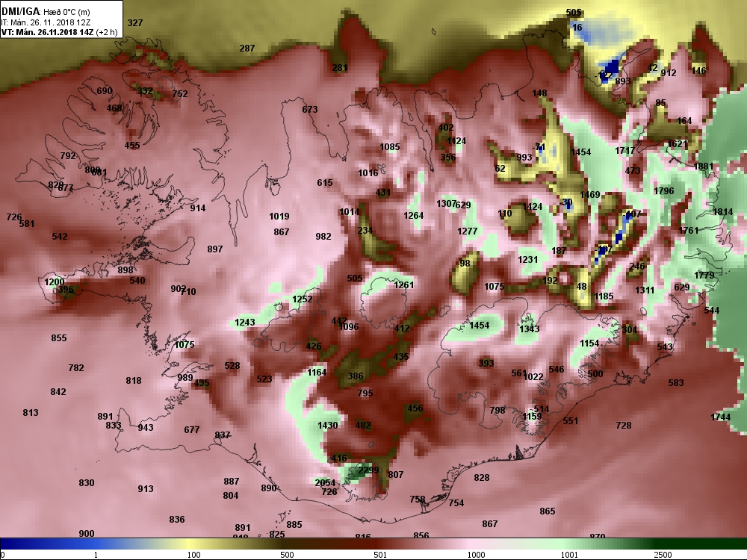Click the map value "1019"
Screen dimensions: 747x560
pyautogui.click(x=279, y=217)
